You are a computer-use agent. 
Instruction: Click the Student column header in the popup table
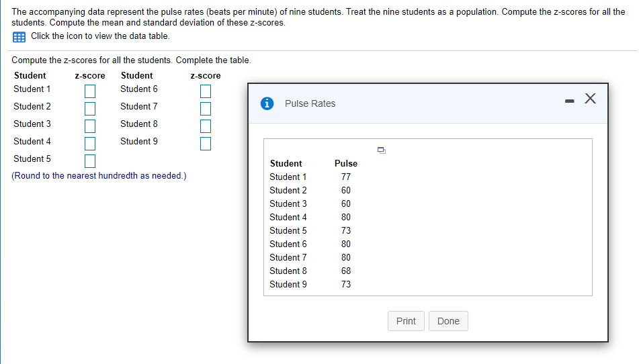point(286,163)
